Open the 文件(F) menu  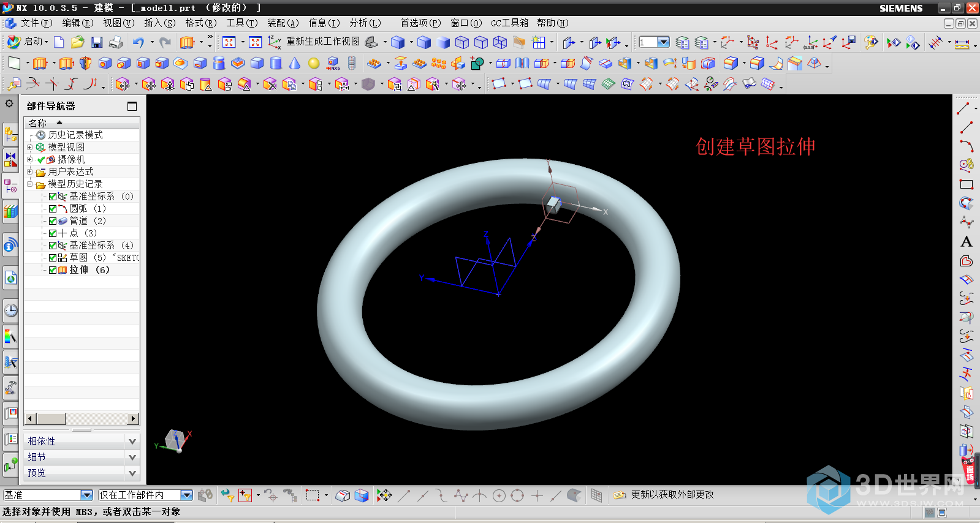click(x=37, y=23)
